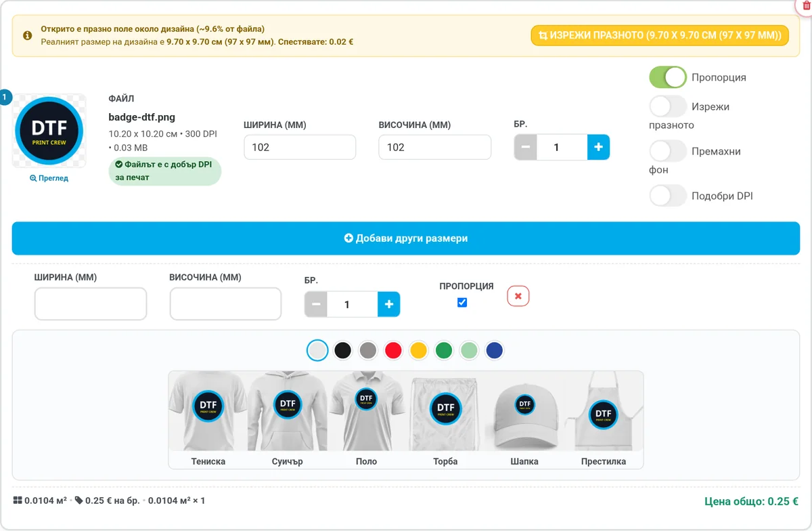Click the empty ВИСОЧИНА field in extra row
This screenshot has height=531, width=812.
click(x=225, y=304)
